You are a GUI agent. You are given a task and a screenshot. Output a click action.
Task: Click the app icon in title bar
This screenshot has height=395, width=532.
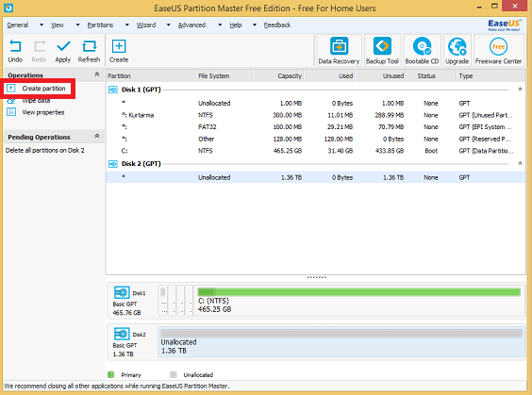pos(8,8)
